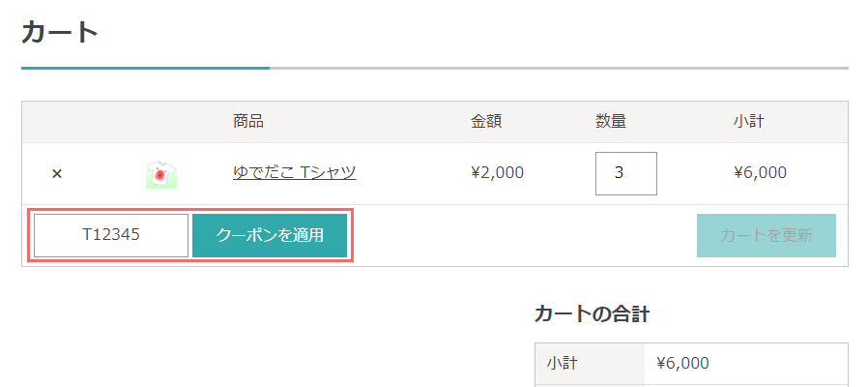Click the 商品 column header

tap(248, 122)
